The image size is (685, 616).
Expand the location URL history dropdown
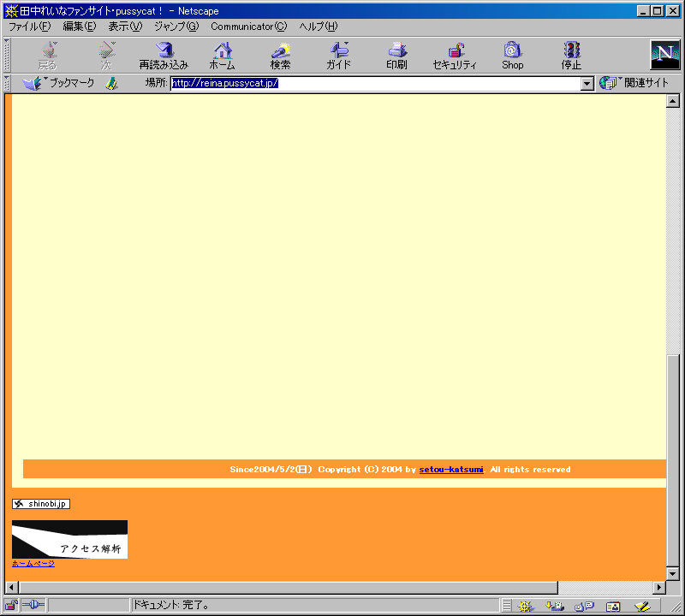click(x=587, y=83)
